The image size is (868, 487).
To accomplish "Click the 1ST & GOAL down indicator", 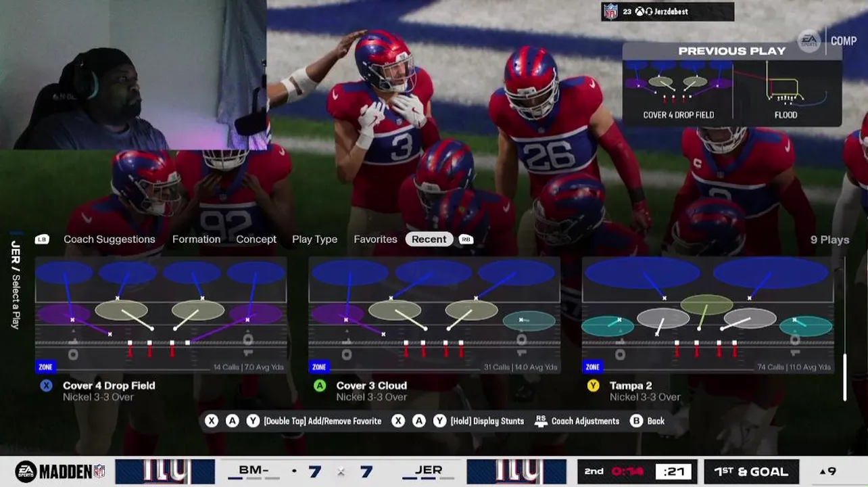I will coord(751,471).
